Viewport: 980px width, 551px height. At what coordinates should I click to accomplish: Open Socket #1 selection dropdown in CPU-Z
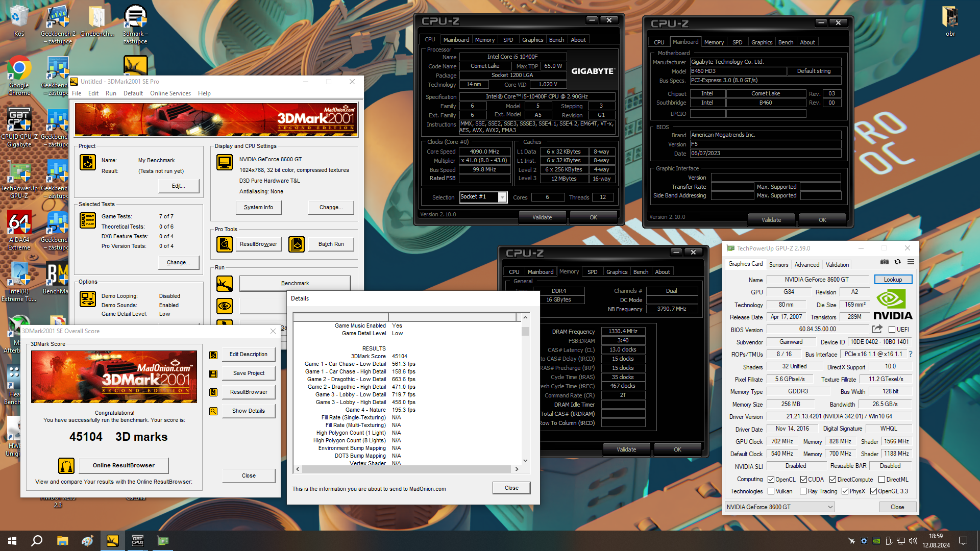(x=502, y=197)
